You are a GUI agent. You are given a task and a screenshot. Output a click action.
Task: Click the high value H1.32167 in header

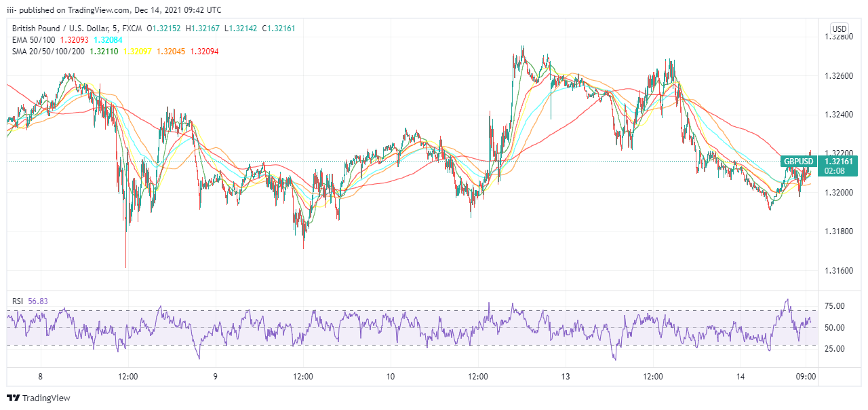202,29
